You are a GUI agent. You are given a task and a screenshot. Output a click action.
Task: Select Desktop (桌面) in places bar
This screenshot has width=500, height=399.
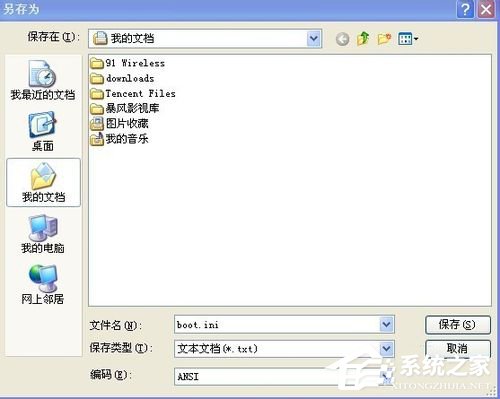click(x=43, y=132)
